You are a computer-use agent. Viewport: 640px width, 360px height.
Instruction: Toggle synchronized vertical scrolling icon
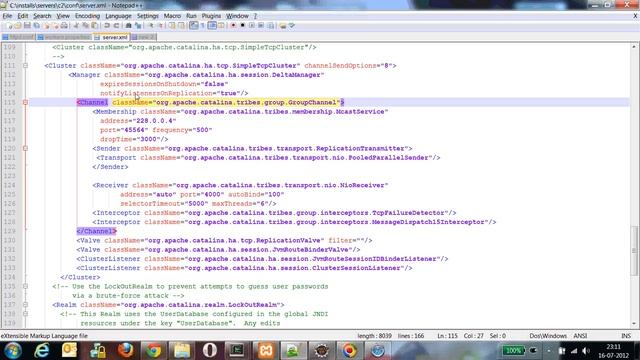pyautogui.click(x=172, y=25)
